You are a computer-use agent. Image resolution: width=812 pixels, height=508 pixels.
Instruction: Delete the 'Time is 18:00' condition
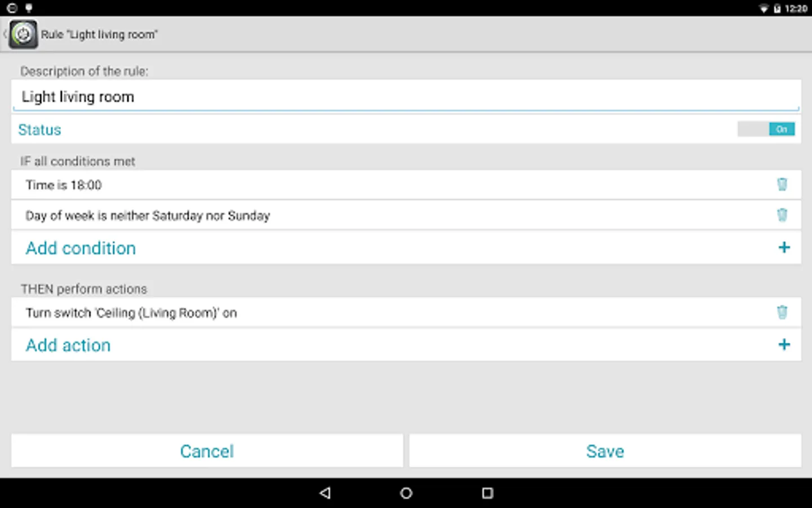point(782,185)
